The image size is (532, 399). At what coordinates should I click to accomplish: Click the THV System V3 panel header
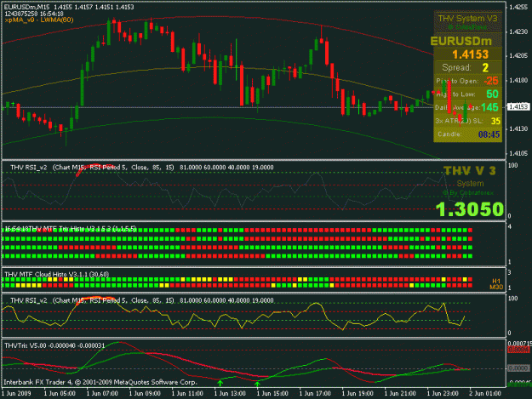click(468, 19)
